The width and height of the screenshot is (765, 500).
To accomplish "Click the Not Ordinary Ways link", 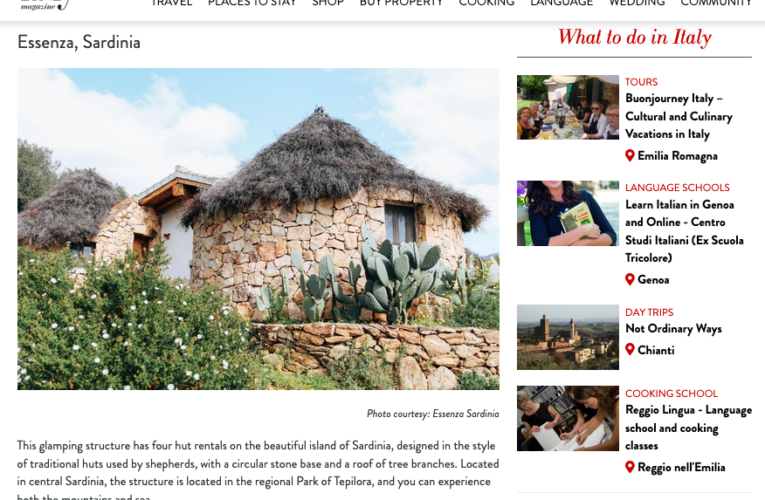I will (x=673, y=329).
